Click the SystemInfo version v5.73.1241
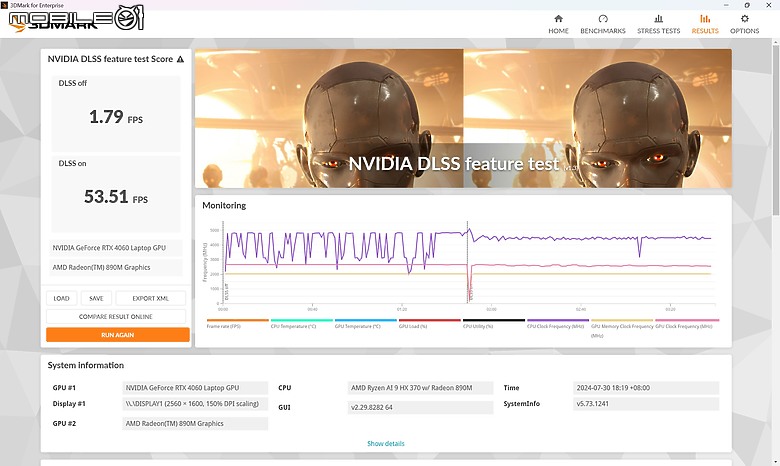The image size is (780, 466). click(x=646, y=404)
